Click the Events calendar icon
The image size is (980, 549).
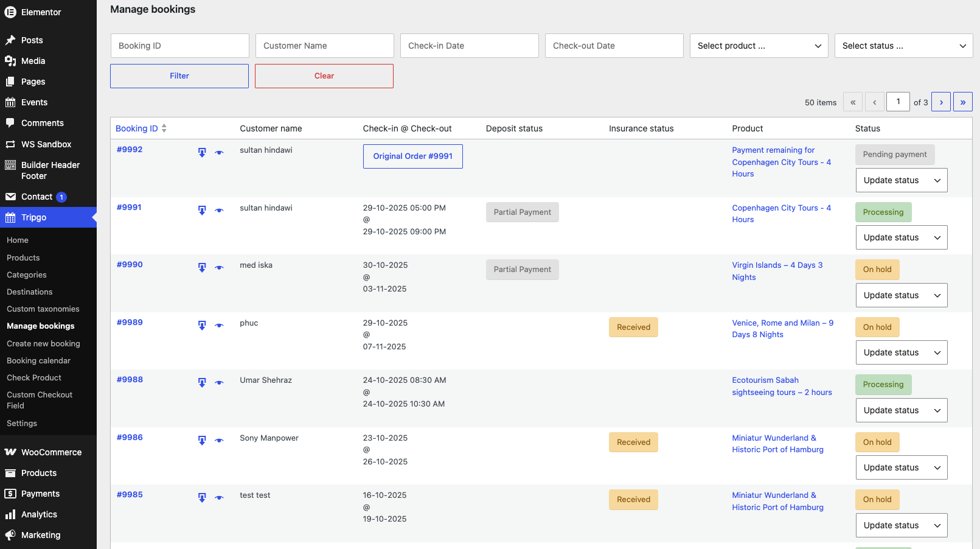coord(10,102)
